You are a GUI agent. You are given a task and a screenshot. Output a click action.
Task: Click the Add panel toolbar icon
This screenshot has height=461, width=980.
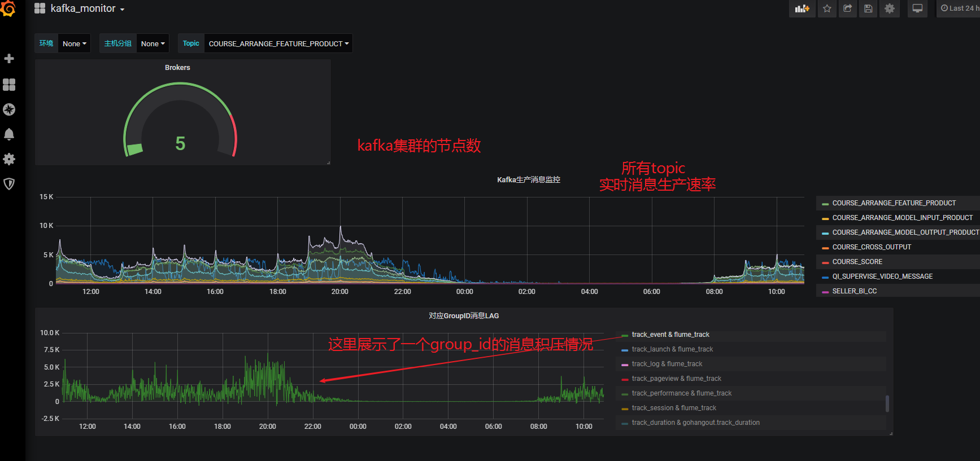(x=802, y=8)
